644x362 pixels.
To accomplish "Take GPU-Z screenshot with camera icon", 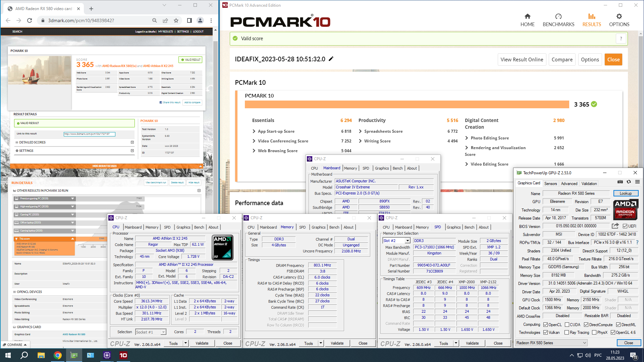I will [x=620, y=182].
